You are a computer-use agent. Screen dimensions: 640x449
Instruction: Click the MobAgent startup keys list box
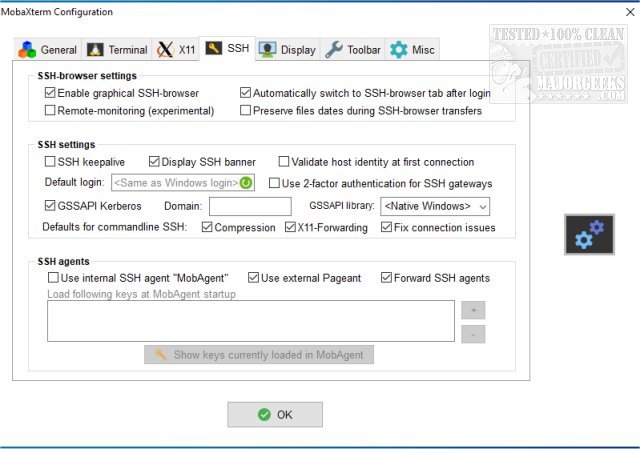[251, 321]
